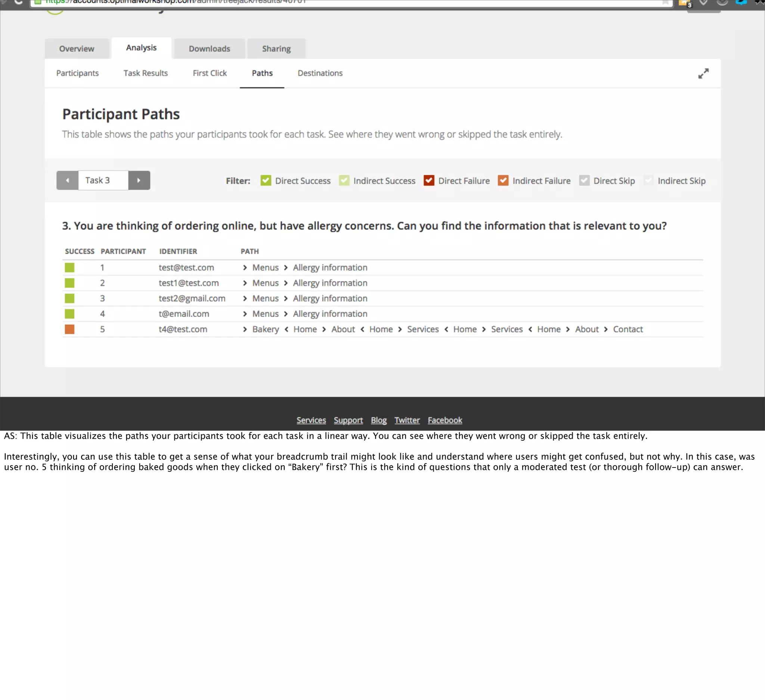Open the Twitter footer link
Image resolution: width=765 pixels, height=700 pixels.
407,420
